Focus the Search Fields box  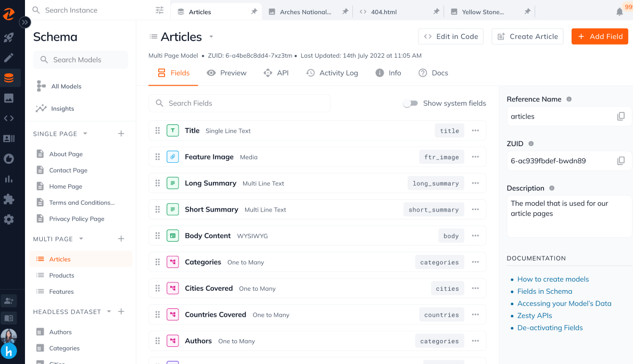tap(239, 103)
